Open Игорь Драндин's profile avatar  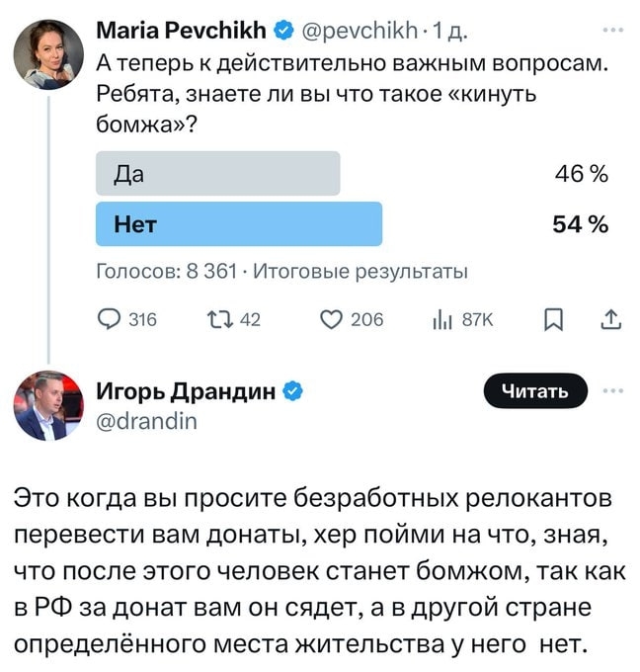tap(47, 405)
